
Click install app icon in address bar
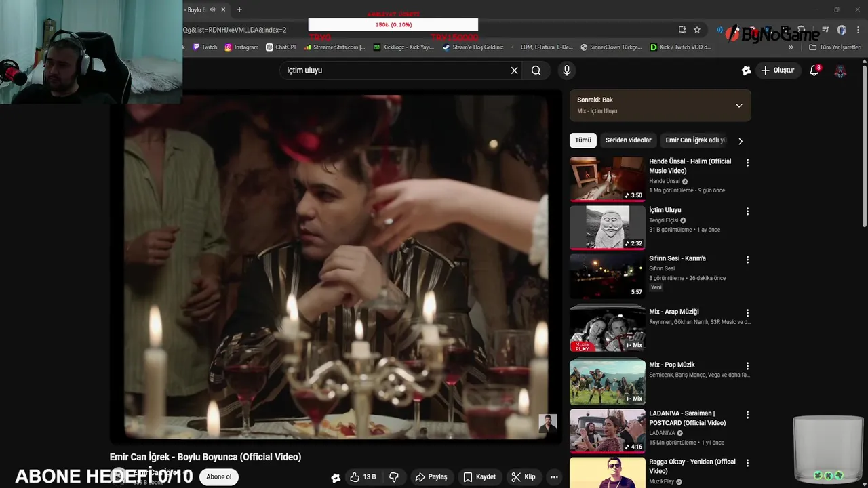(x=682, y=30)
